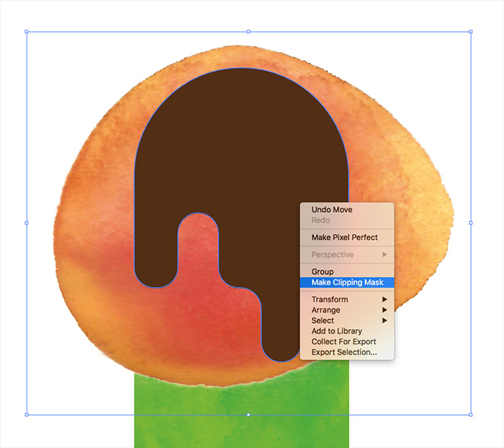
Task: Expand Transform submenu arrow
Action: pyautogui.click(x=384, y=299)
